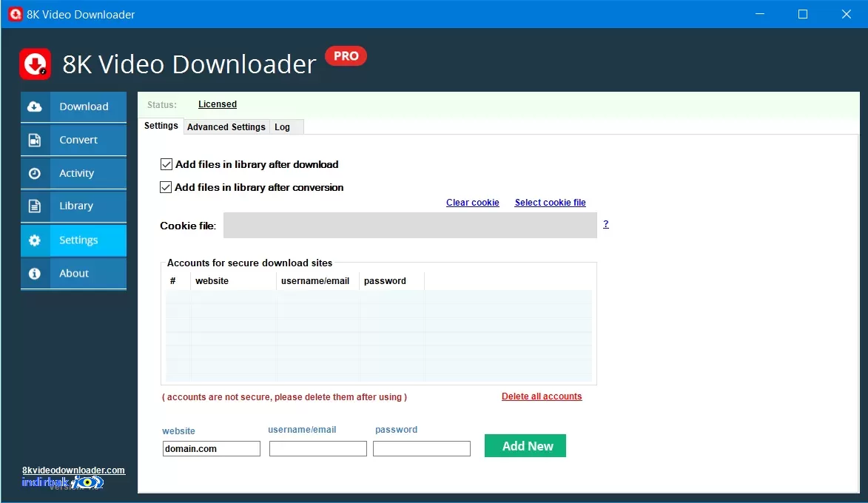The width and height of the screenshot is (868, 503).
Task: Click the Convert file icon in sidebar
Action: coord(35,140)
